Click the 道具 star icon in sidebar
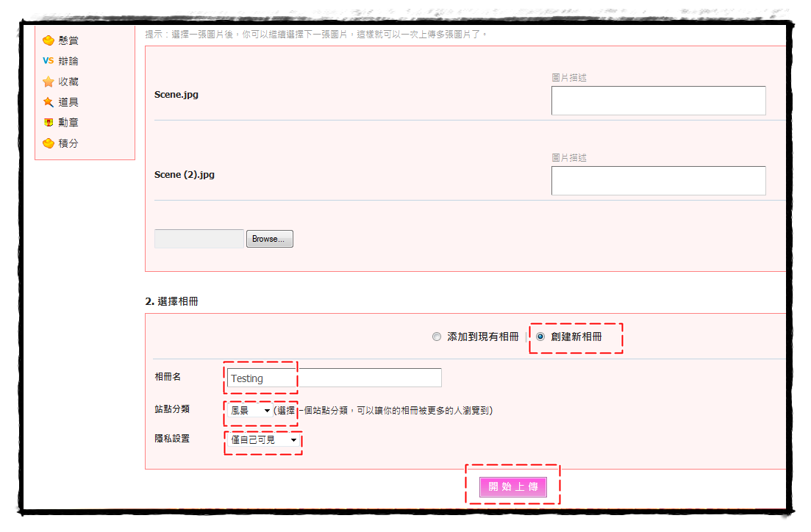The height and width of the screenshot is (532, 811). pyautogui.click(x=49, y=102)
